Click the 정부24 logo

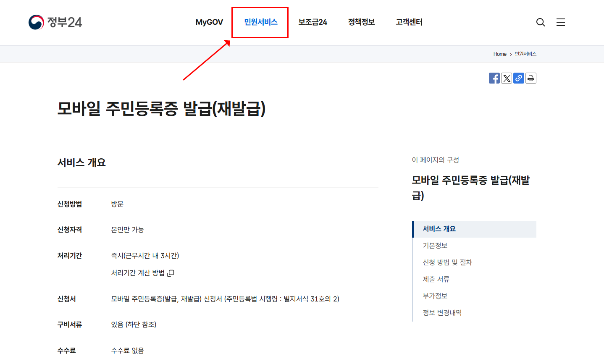coord(55,22)
